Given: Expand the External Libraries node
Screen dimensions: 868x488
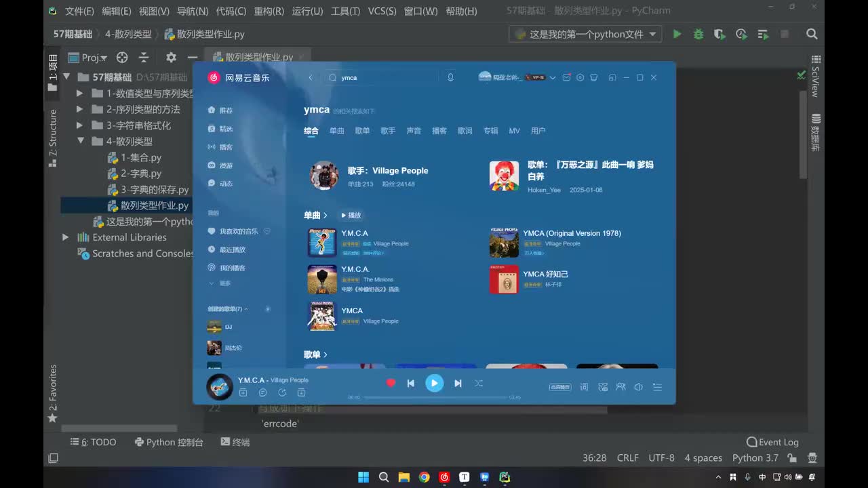Looking at the screenshot, I should [66, 237].
